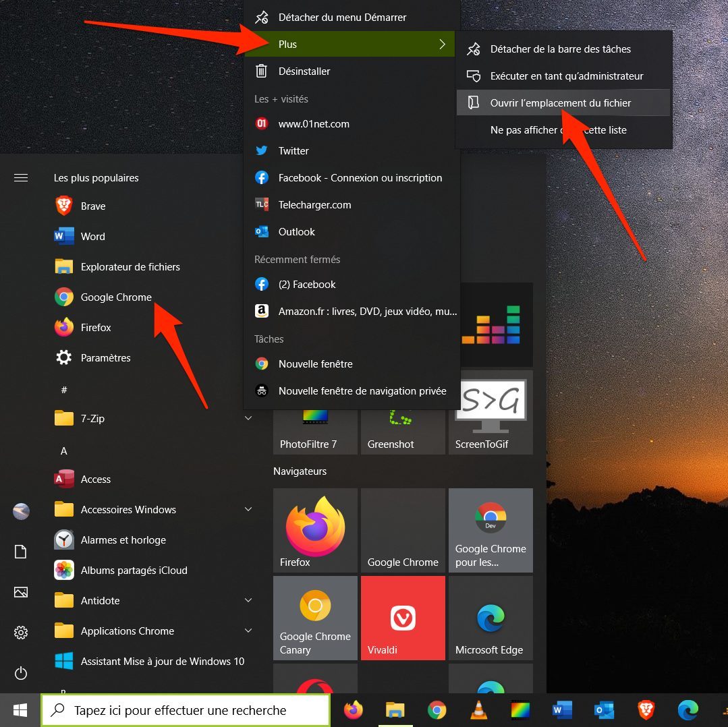Open File Explorer from the taskbar

coord(395,710)
